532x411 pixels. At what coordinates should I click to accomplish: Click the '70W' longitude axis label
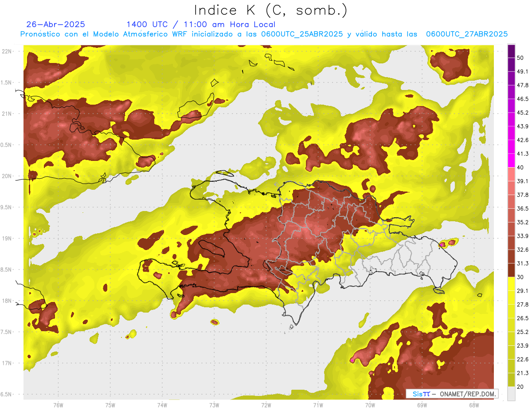pyautogui.click(x=370, y=405)
